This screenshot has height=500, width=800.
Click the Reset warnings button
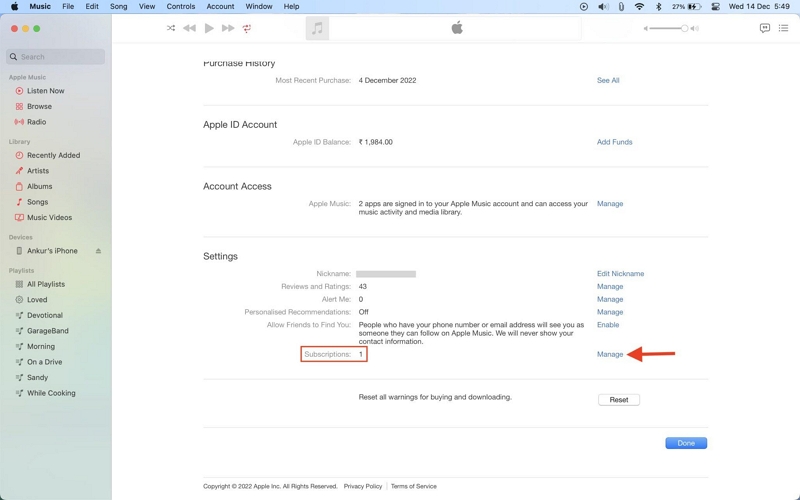(x=619, y=400)
